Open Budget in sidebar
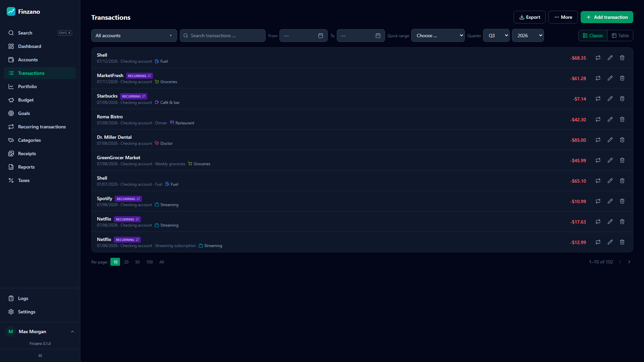 click(40, 100)
